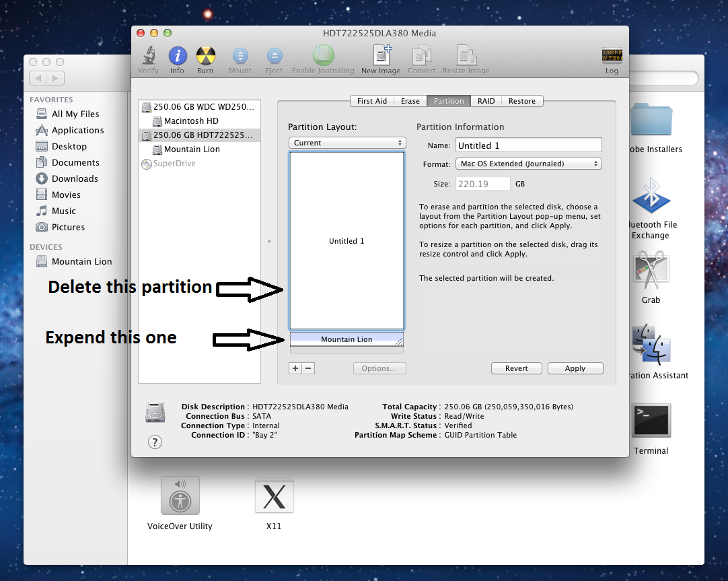Select the 250.06 GB WDC WD250 disk
The height and width of the screenshot is (581, 728).
pos(199,107)
